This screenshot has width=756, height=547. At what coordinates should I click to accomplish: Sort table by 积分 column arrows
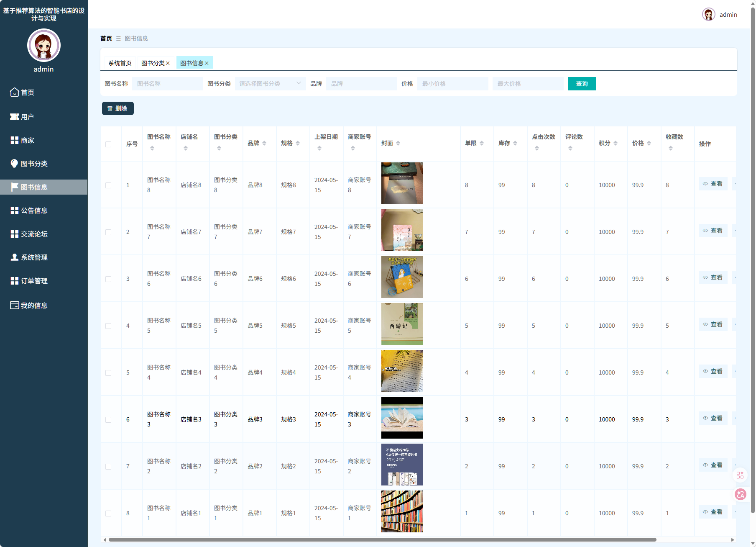pos(616,143)
